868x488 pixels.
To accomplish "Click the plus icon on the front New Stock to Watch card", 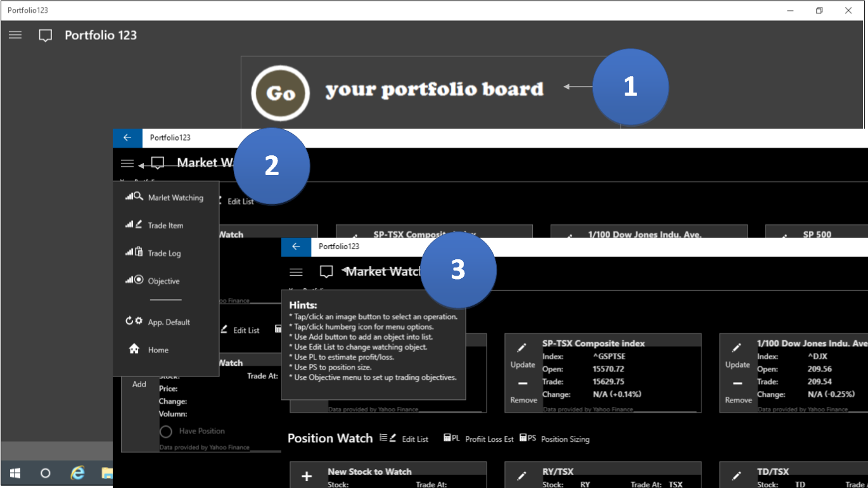I will (307, 477).
